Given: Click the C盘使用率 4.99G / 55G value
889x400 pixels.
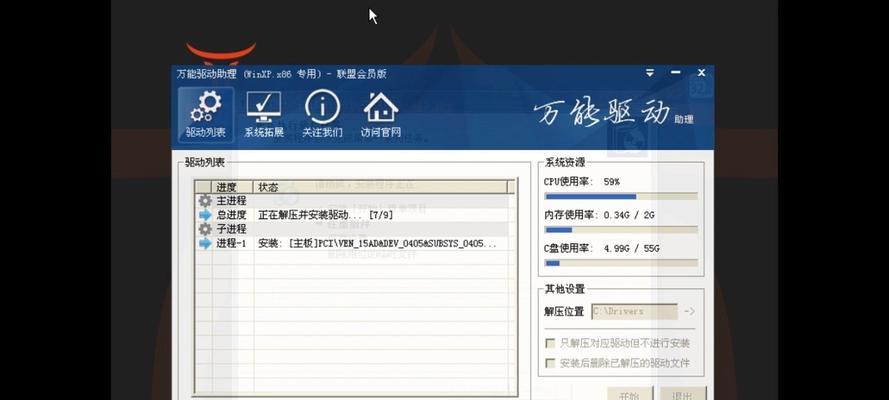Looking at the screenshot, I should click(x=632, y=248).
